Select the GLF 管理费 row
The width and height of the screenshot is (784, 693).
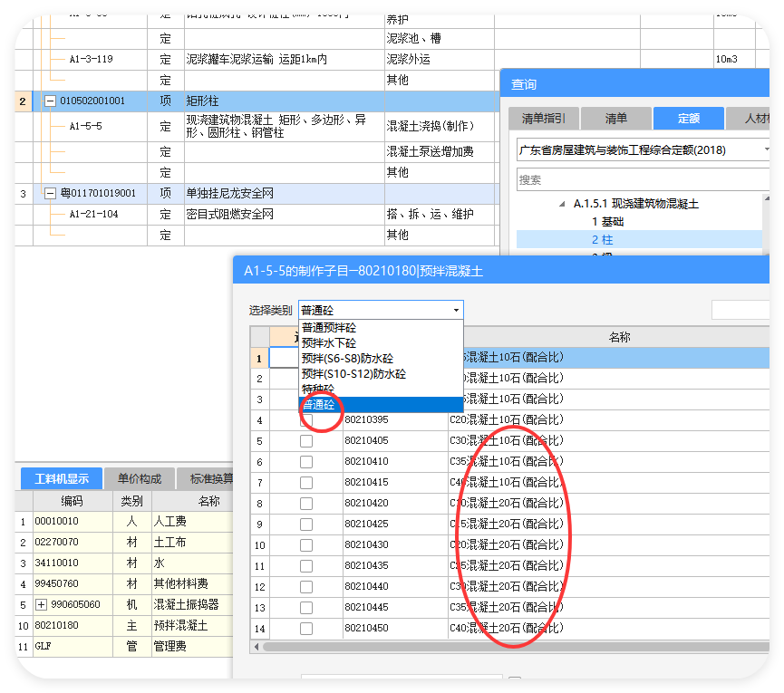click(124, 647)
